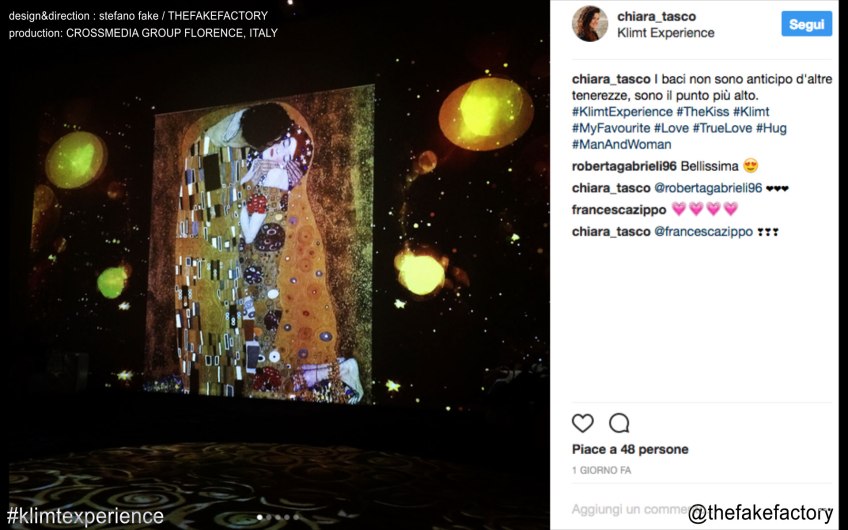Open the #KlimtExperience hashtag
848x530 pixels.
(x=622, y=112)
